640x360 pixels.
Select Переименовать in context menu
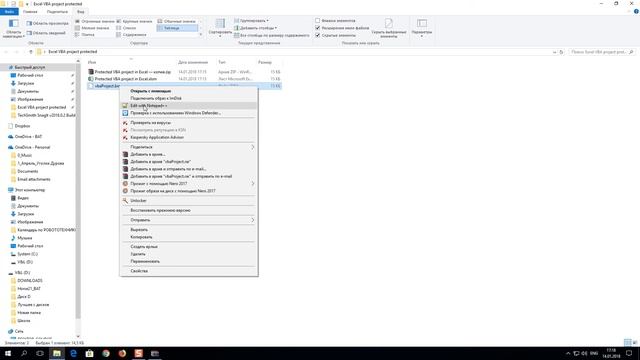tap(189, 261)
